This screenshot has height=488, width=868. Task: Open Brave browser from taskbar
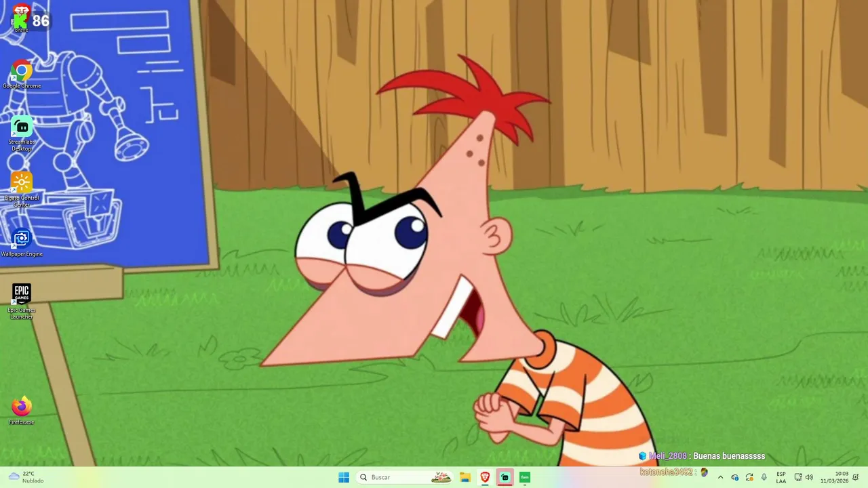point(485,477)
